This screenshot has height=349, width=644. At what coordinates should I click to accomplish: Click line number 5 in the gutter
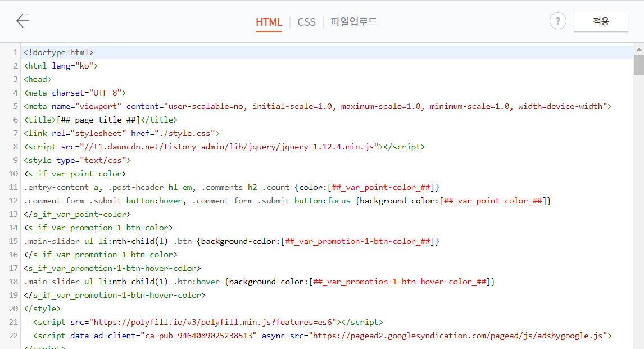pyautogui.click(x=16, y=106)
